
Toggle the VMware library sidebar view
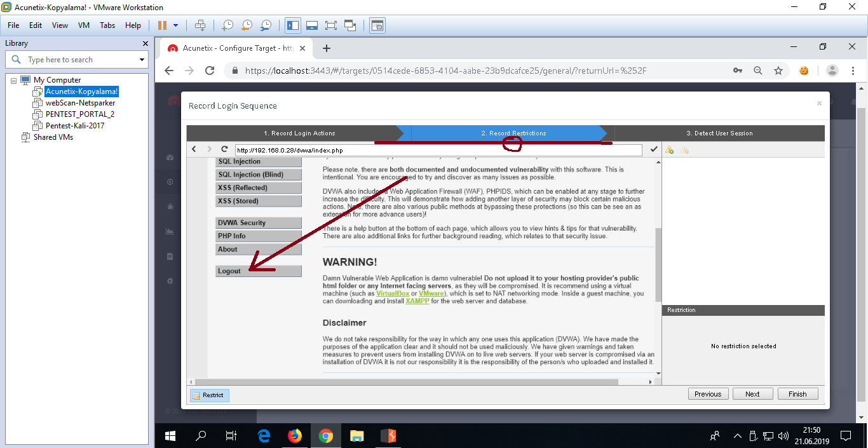pyautogui.click(x=292, y=25)
